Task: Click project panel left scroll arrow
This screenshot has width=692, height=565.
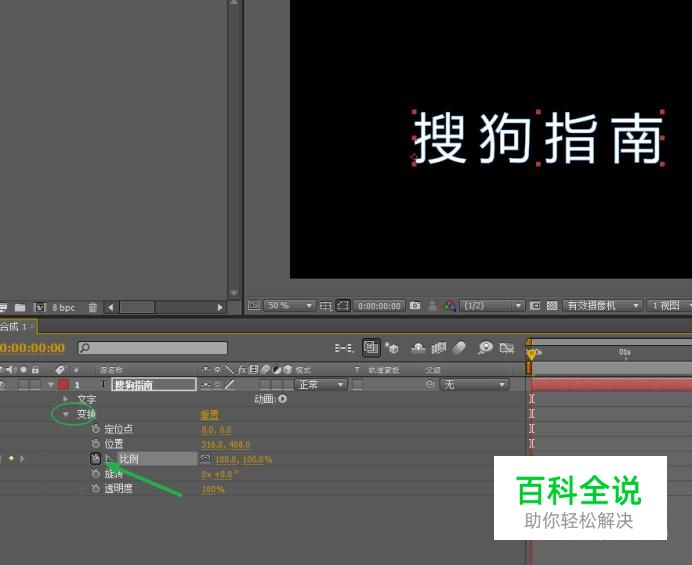Action: 110,307
